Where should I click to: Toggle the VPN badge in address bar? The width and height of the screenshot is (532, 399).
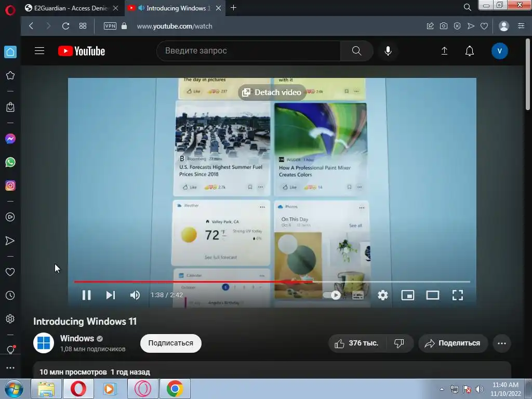tap(110, 26)
